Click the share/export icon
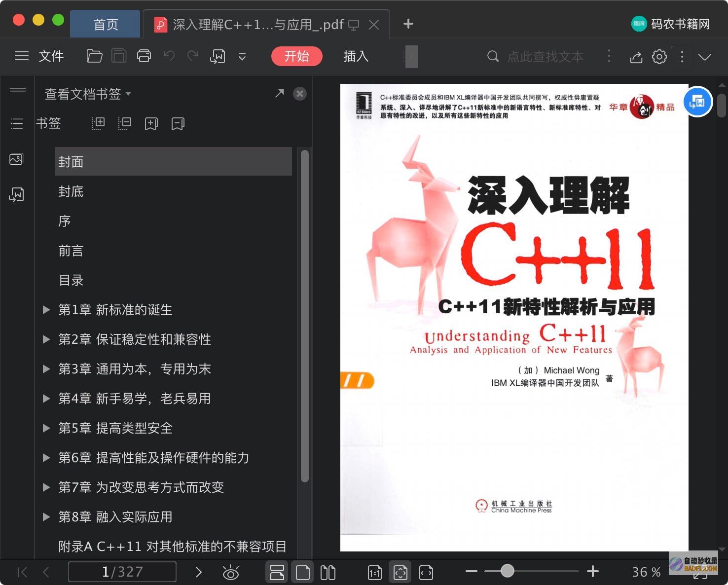The height and width of the screenshot is (585, 728). (x=636, y=57)
